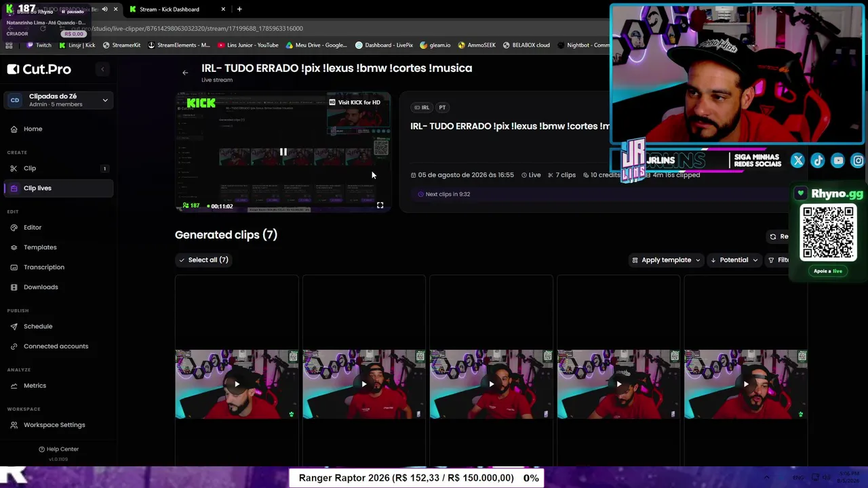
Task: Open the StreamerKit bookmark
Action: pyautogui.click(x=121, y=45)
